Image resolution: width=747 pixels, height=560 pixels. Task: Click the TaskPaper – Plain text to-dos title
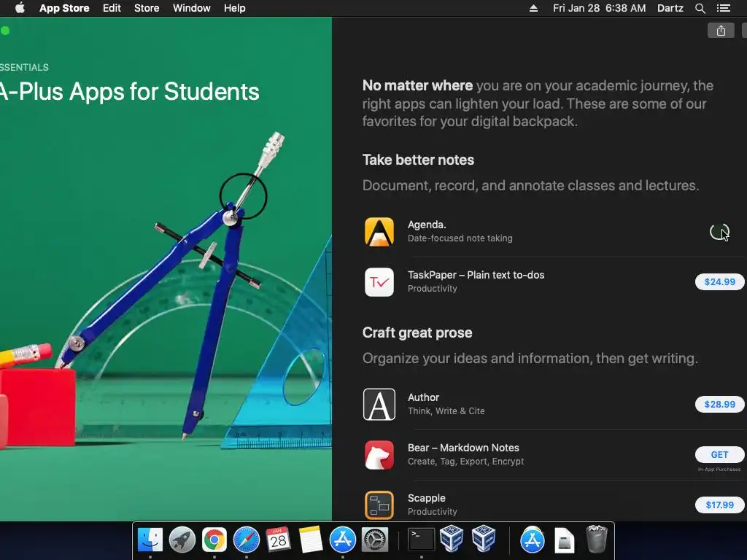point(476,275)
